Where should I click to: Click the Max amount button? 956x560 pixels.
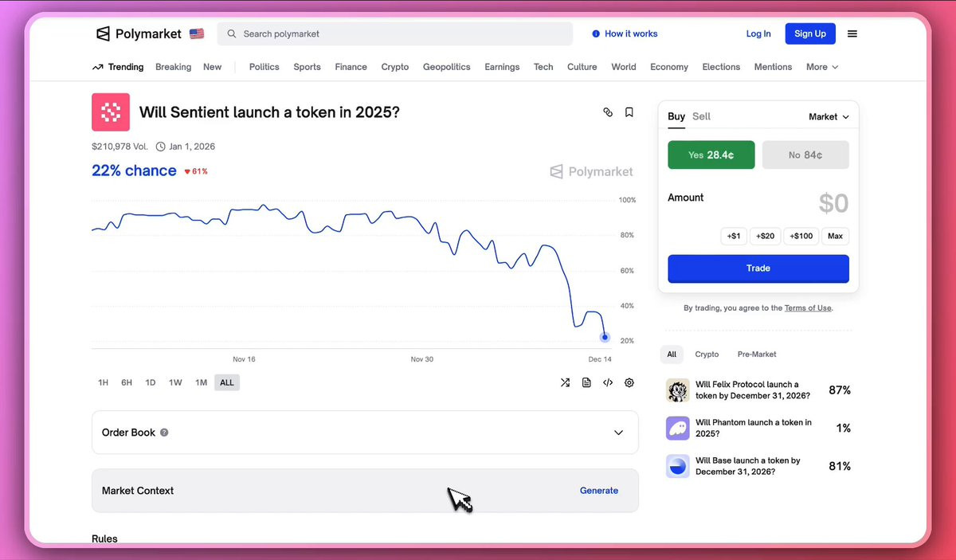coord(835,236)
